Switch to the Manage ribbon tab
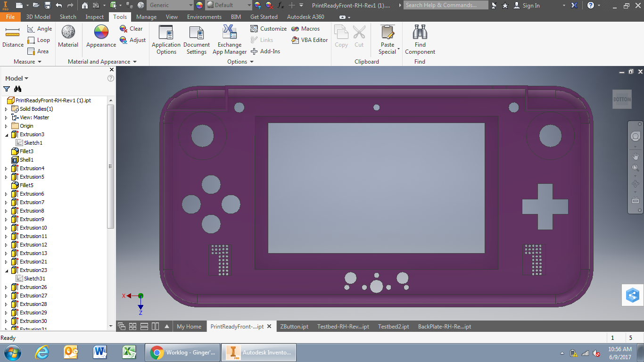 146,17
